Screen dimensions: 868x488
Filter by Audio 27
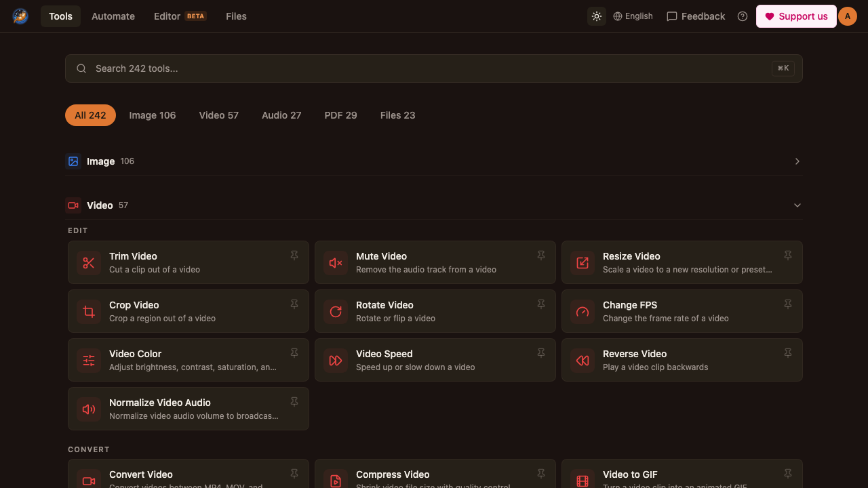[281, 115]
